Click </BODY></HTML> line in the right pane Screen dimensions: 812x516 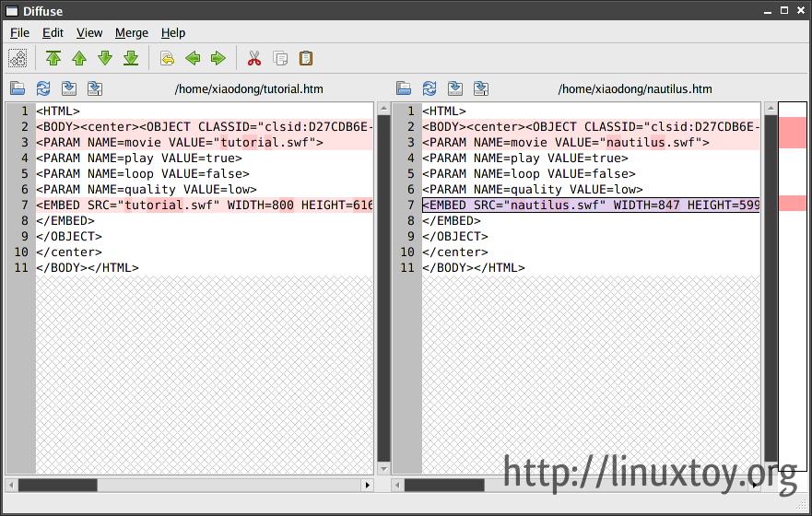(x=591, y=267)
